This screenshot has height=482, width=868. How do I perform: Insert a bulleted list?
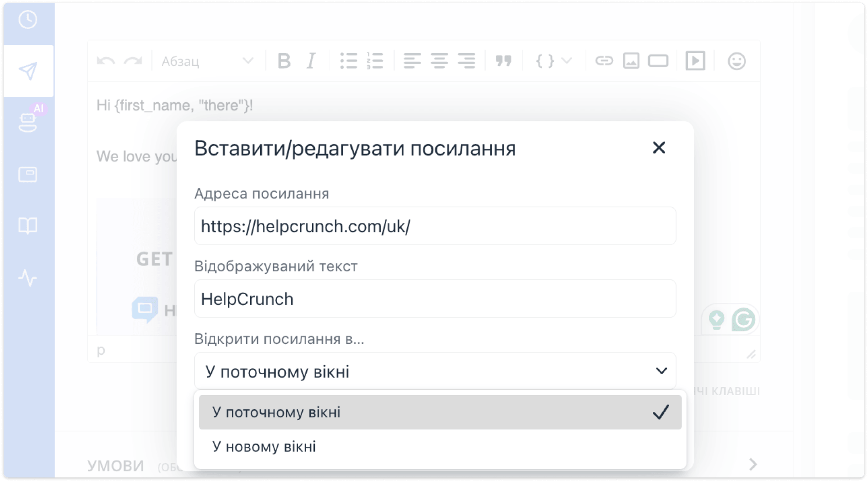[348, 61]
